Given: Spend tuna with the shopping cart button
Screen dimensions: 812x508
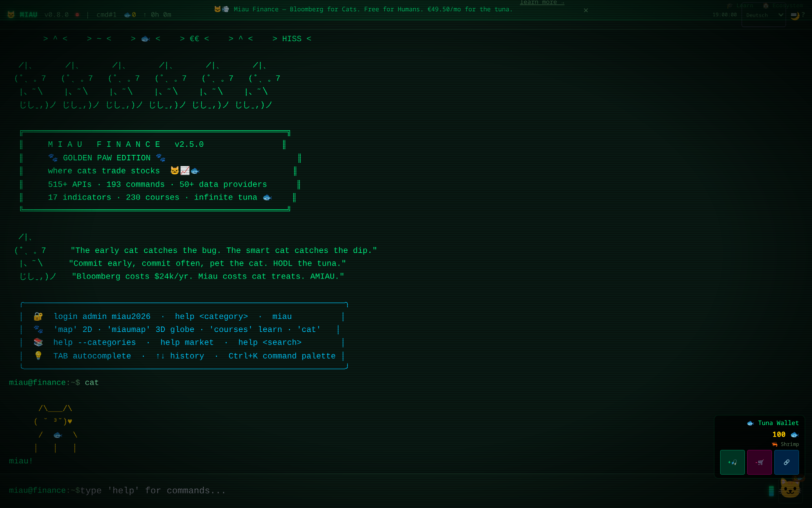Looking at the screenshot, I should 759,462.
